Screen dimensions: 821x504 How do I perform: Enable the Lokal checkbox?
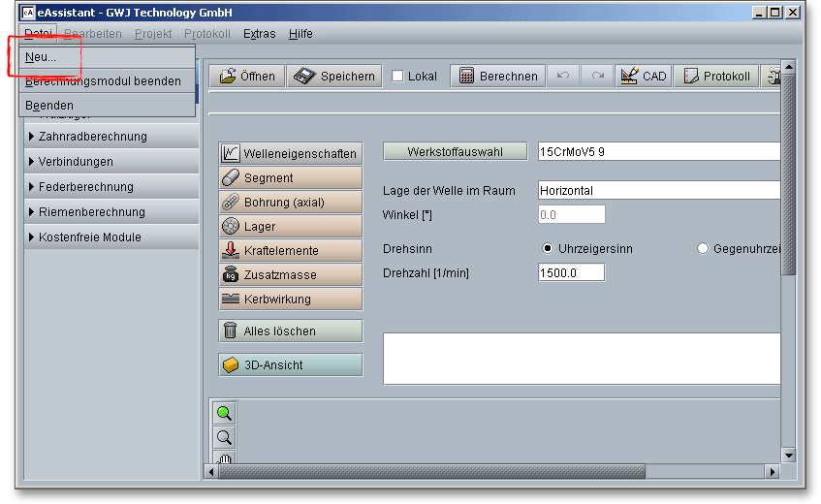tap(398, 77)
